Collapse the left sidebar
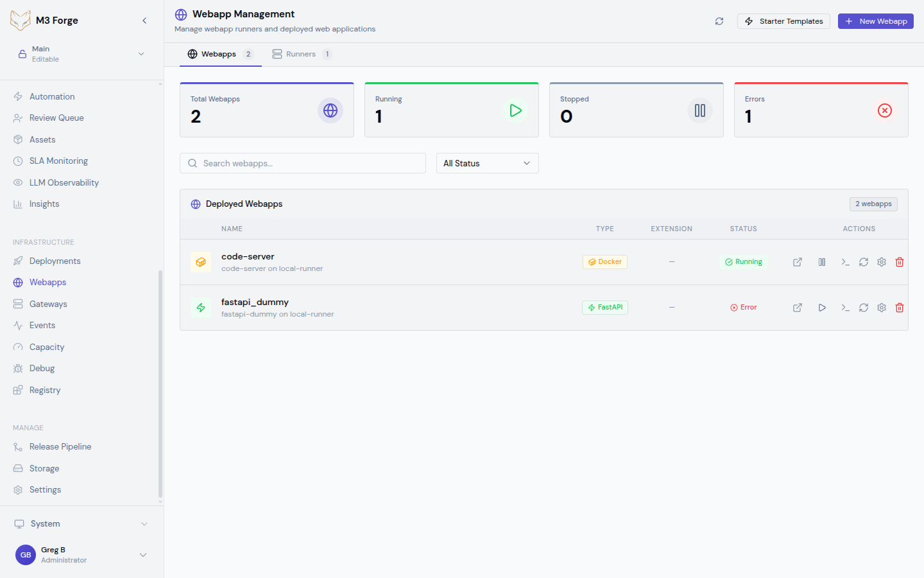This screenshot has height=578, width=924. pos(144,20)
